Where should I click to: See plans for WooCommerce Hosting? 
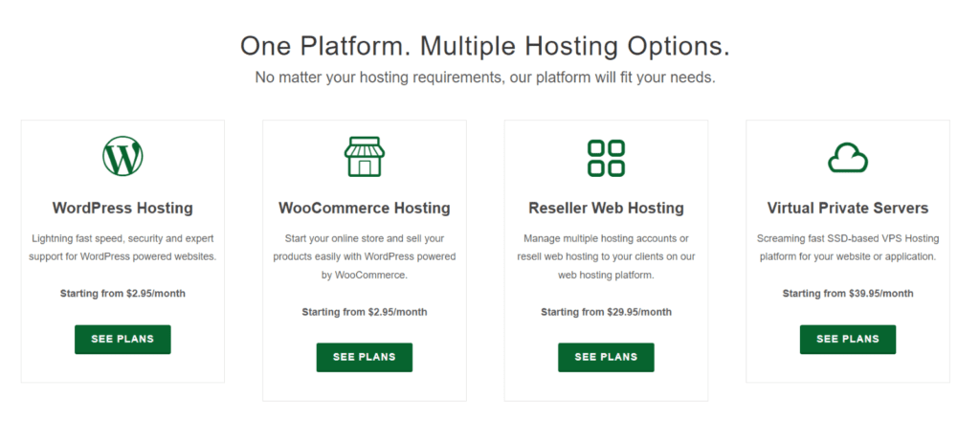[365, 358]
